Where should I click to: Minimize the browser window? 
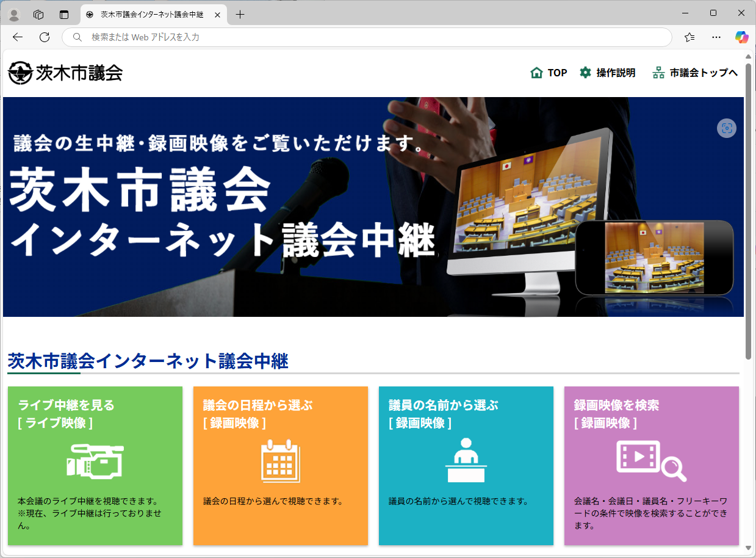coord(685,13)
